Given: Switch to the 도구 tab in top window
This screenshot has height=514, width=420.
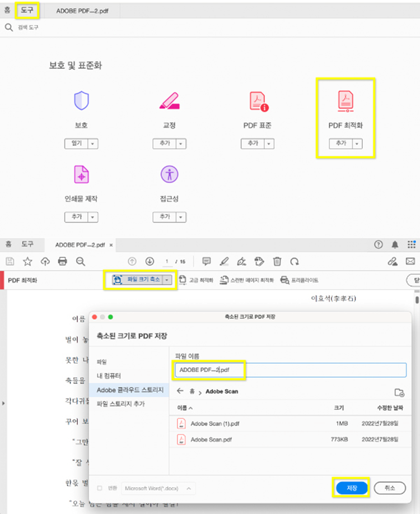Looking at the screenshot, I should click(x=27, y=10).
